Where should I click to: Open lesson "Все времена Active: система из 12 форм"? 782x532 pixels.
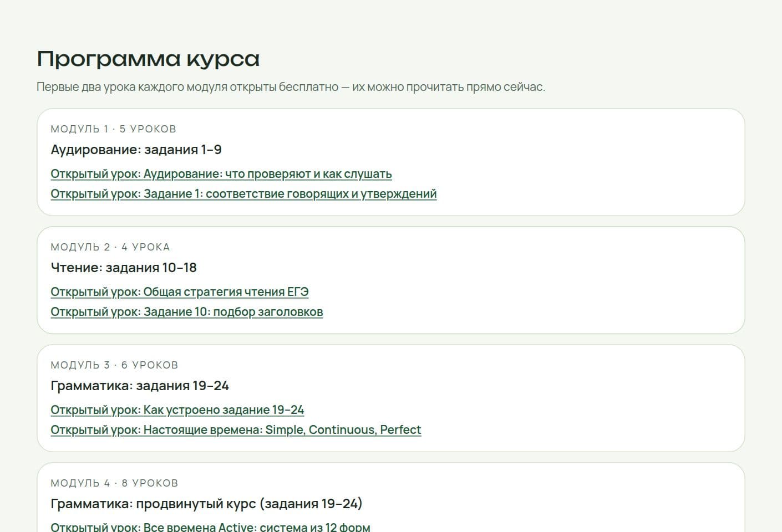click(210, 527)
